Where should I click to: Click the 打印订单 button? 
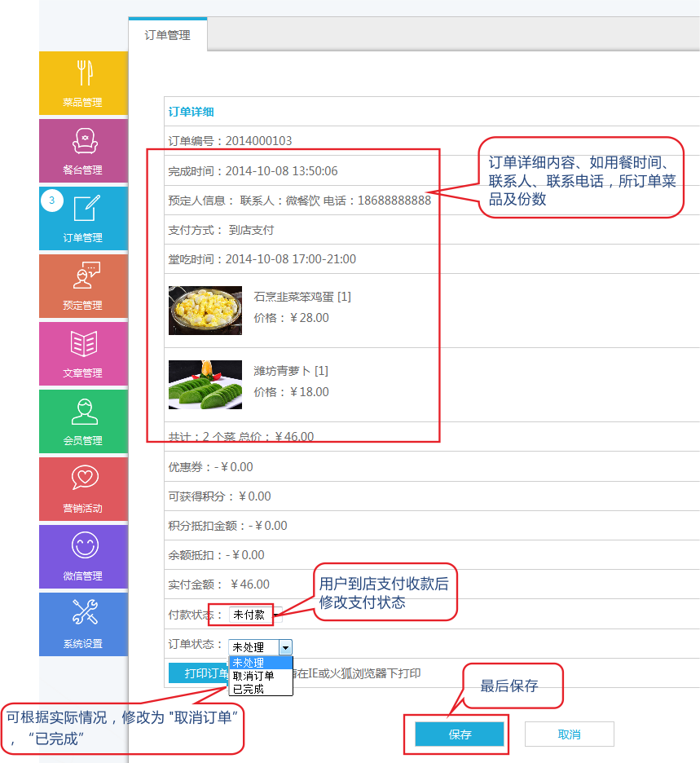(x=198, y=673)
